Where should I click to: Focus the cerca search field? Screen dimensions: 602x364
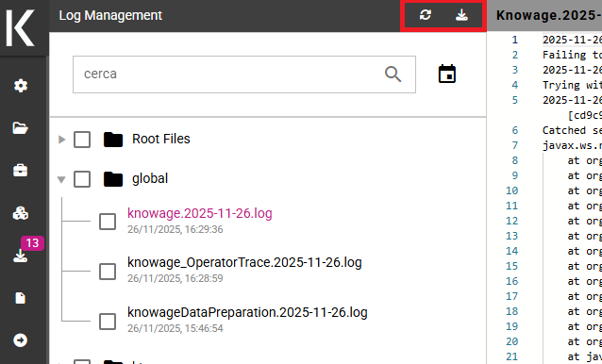[x=244, y=74]
